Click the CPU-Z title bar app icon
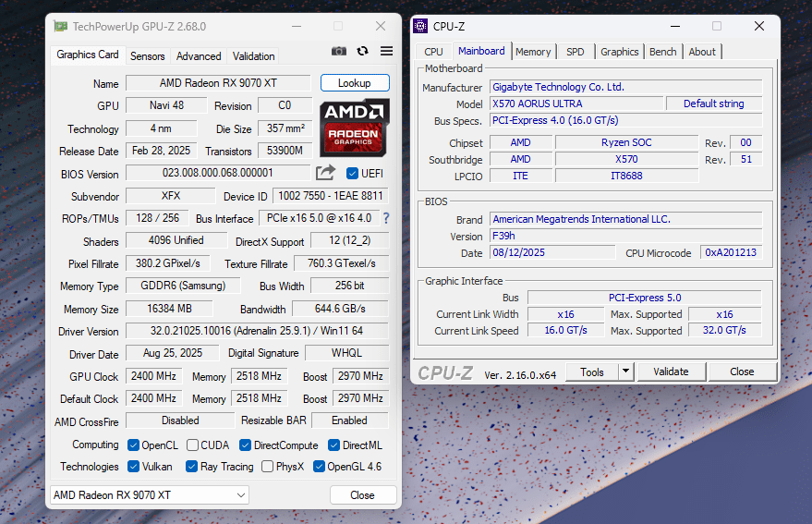Viewport: 812px width, 524px height. click(420, 26)
